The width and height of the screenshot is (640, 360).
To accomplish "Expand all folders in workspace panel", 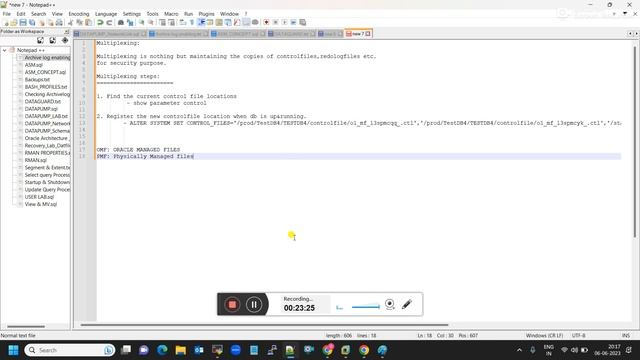I will pos(40,40).
